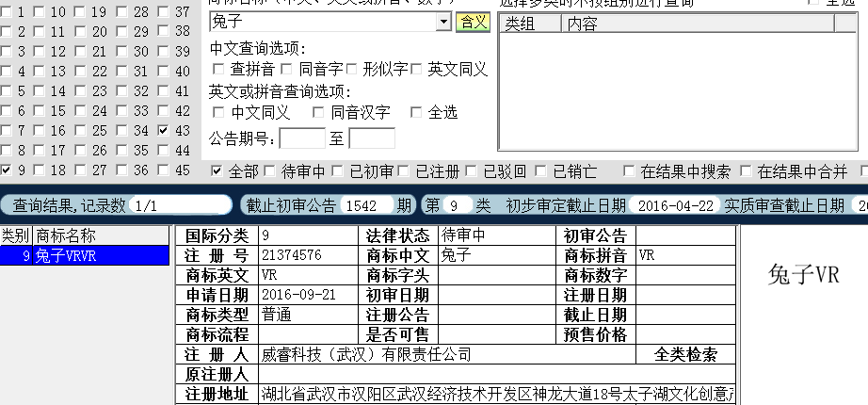Check the 已初审 status filter

tap(338, 171)
